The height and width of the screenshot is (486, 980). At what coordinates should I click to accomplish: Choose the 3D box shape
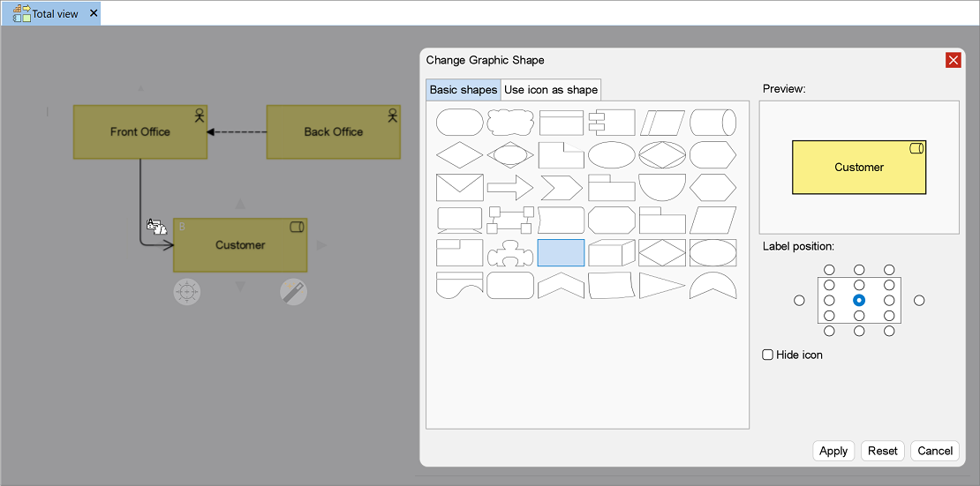pos(611,253)
